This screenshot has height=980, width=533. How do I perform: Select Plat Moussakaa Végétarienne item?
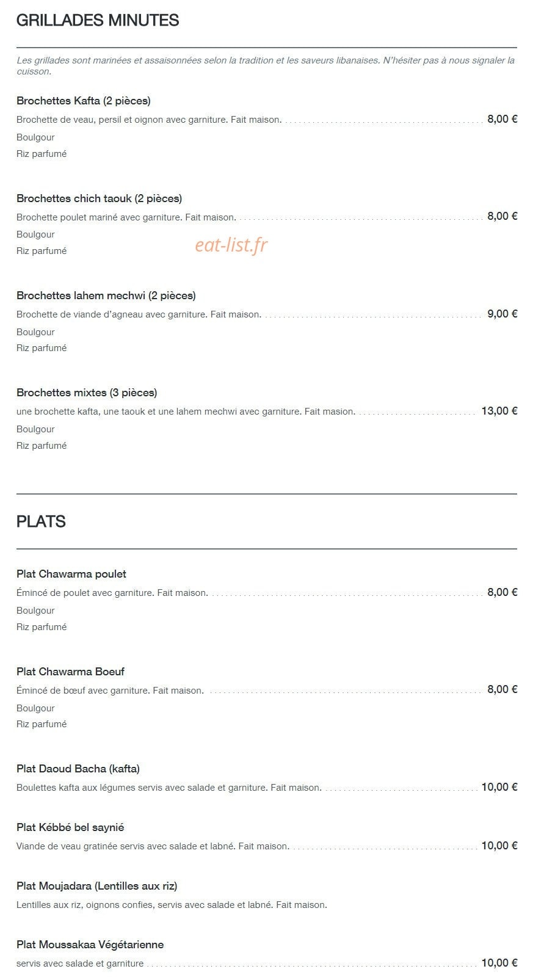90,945
